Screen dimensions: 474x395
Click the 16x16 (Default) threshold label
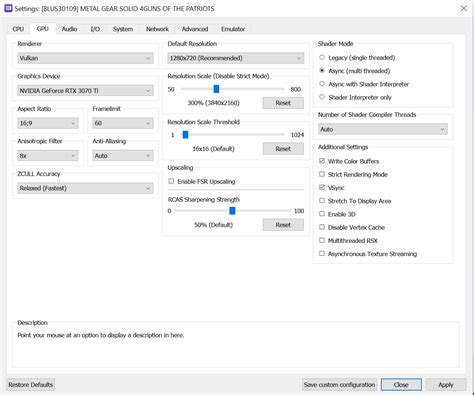(213, 149)
